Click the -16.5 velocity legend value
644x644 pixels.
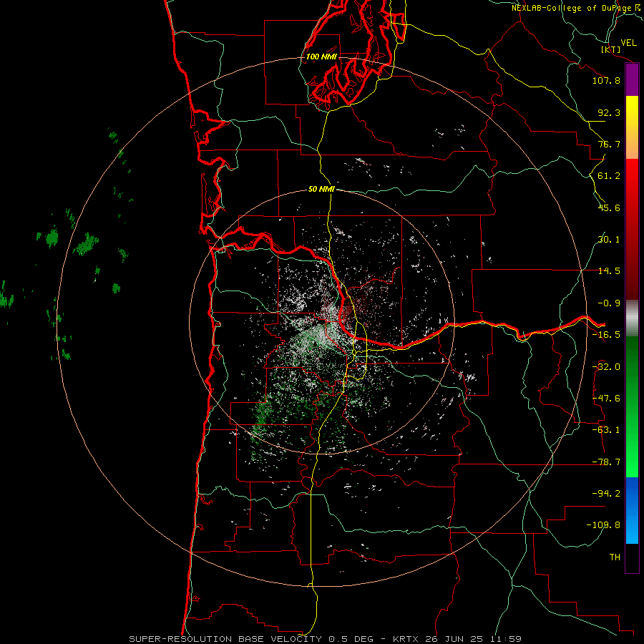[606, 335]
